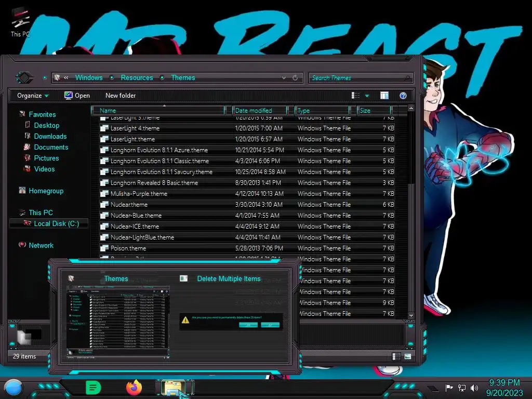The image size is (532, 399).
Task: Select the Nuclear-ICE.theme file
Action: 135,227
